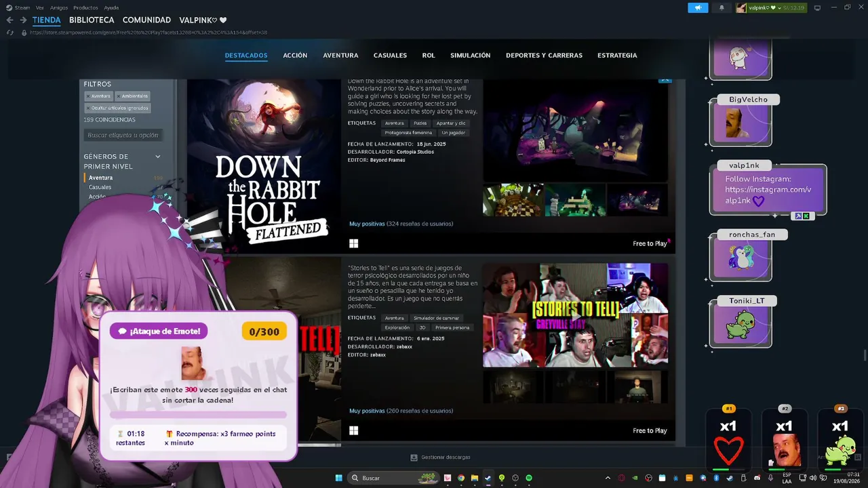Screen dimensions: 868x488
Task: Open the Steam menu
Action: (22, 7)
